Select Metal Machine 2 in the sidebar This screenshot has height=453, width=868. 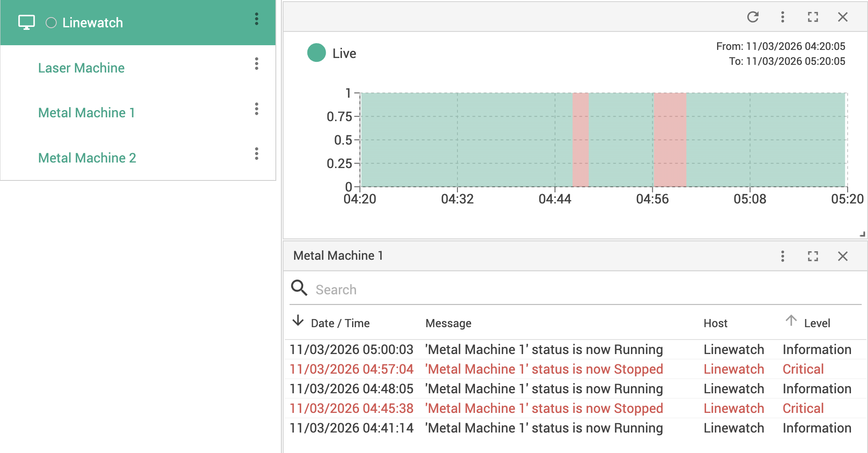click(87, 158)
